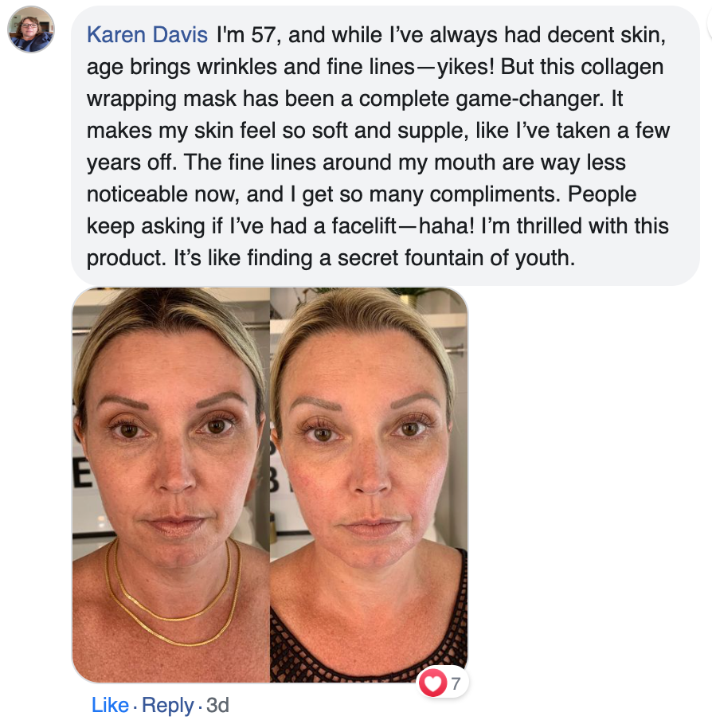
Task: Open the left before photo
Action: point(171,485)
